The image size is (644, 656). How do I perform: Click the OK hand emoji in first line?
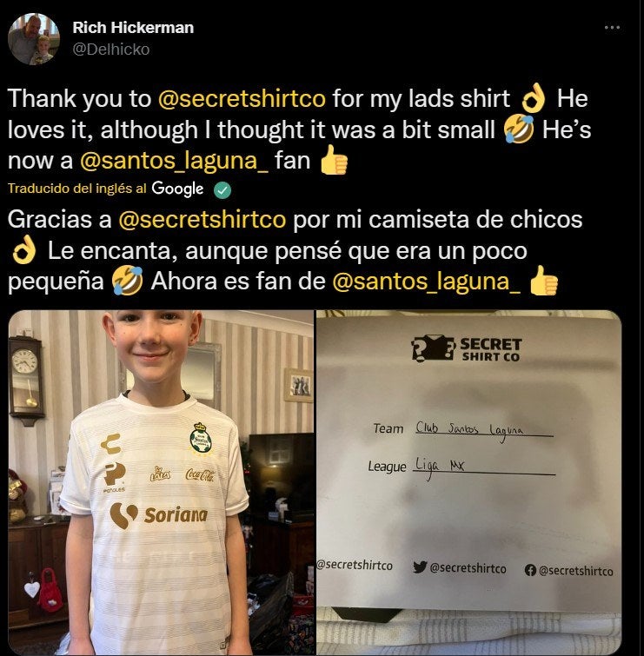pos(534,98)
